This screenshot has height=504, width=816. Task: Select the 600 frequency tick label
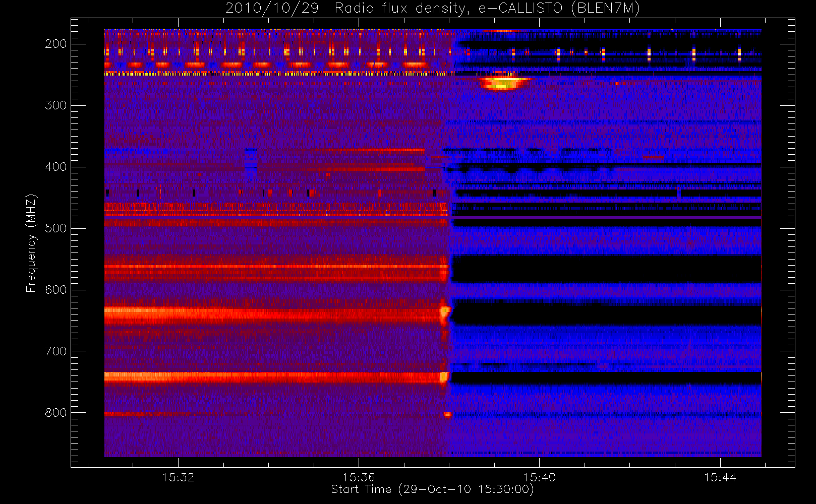55,290
